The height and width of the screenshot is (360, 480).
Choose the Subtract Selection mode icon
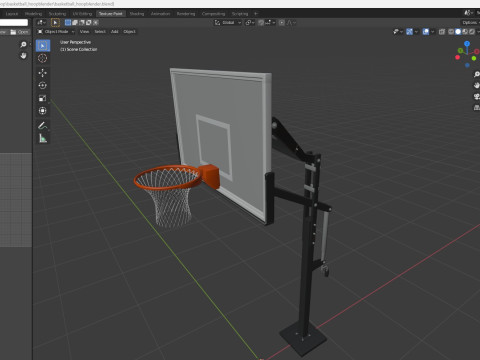[82, 23]
